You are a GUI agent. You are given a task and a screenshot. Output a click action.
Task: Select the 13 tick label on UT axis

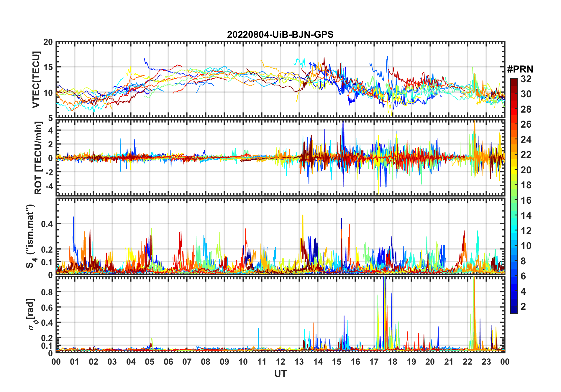(299, 362)
